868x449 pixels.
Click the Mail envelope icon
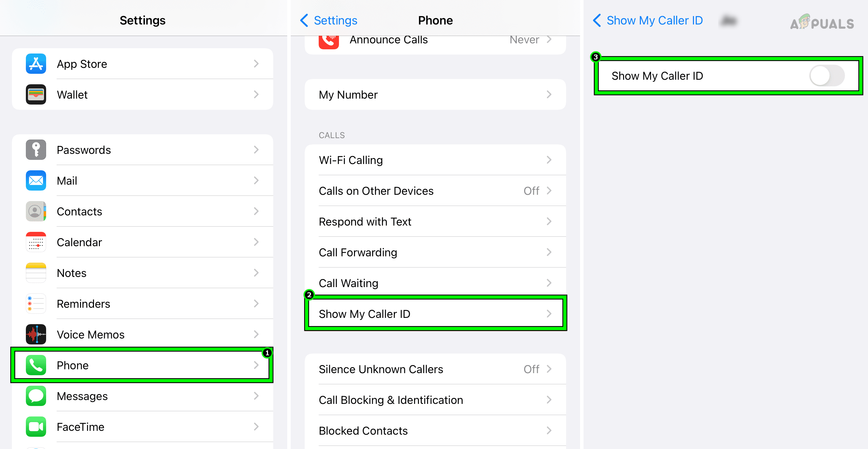[36, 180]
